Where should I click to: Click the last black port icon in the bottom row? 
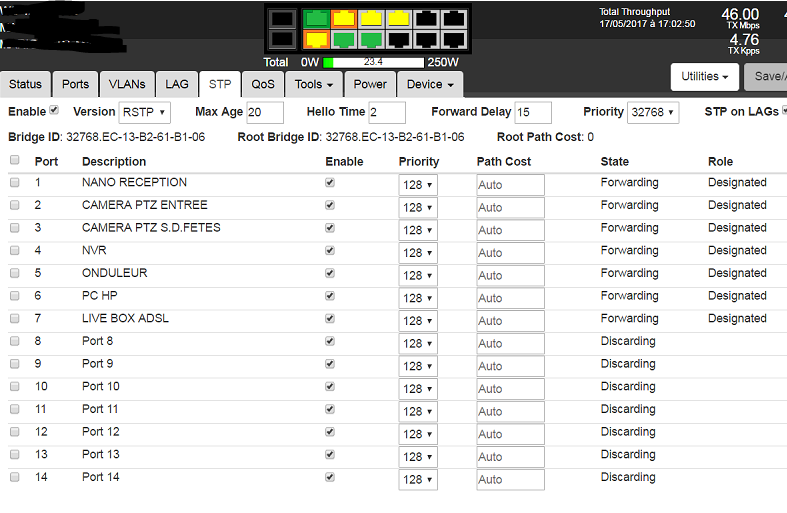point(455,40)
